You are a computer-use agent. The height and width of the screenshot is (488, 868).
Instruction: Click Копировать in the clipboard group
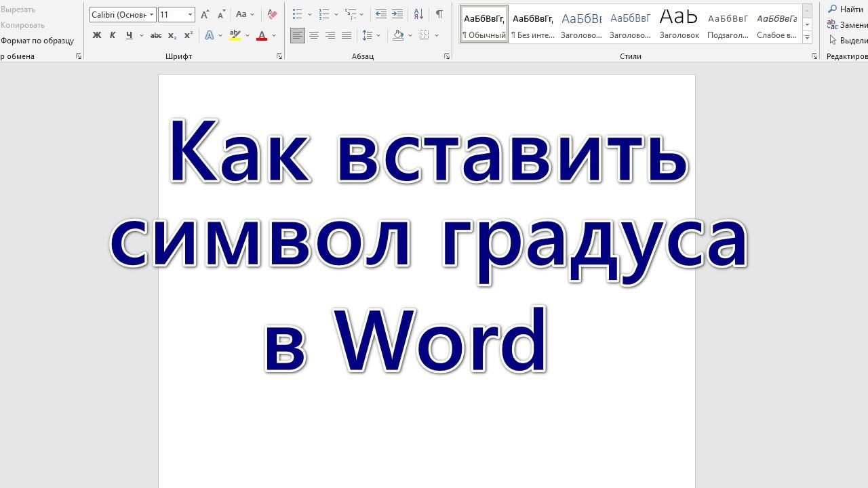[22, 25]
